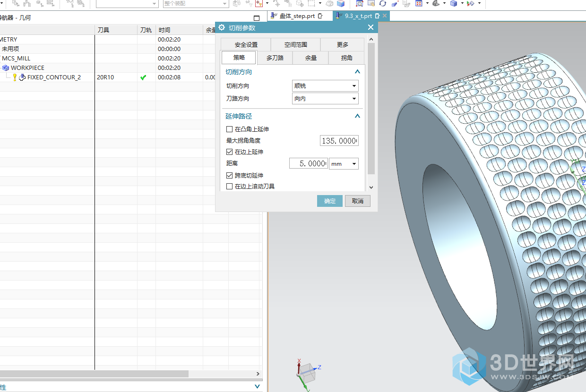586x392 pixels.
Task: Open the 切削方向 dropdown showing 顺铣
Action: tap(325, 86)
